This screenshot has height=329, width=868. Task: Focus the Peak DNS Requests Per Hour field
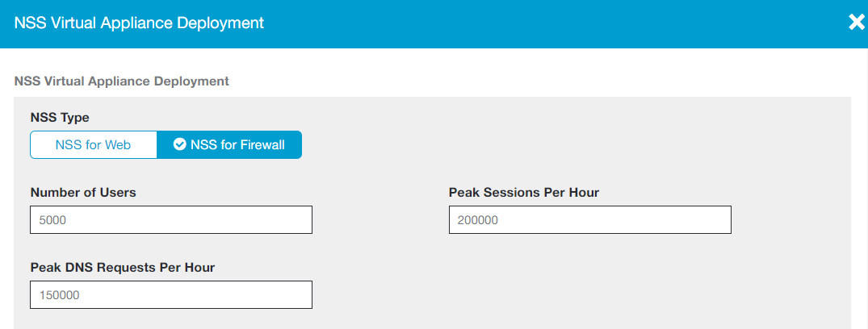[x=170, y=294]
